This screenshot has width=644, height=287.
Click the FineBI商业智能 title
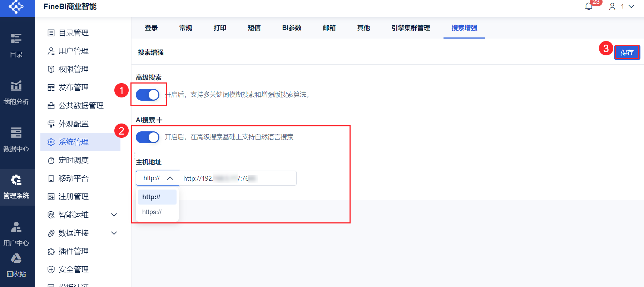(70, 6)
